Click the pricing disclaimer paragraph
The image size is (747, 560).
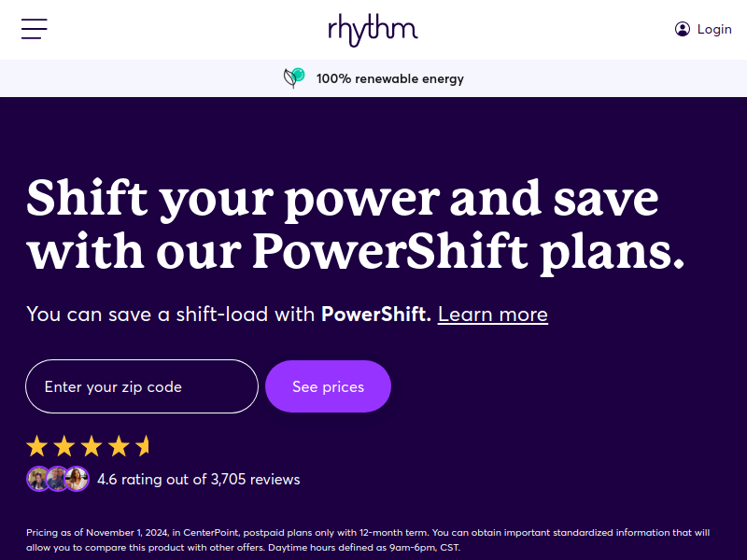[x=368, y=540]
